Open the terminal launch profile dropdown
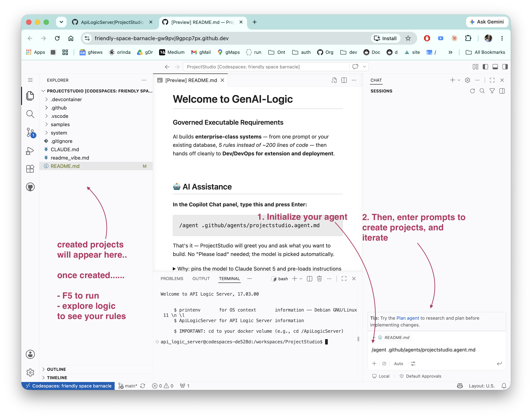The width and height of the screenshot is (532, 418). [301, 279]
